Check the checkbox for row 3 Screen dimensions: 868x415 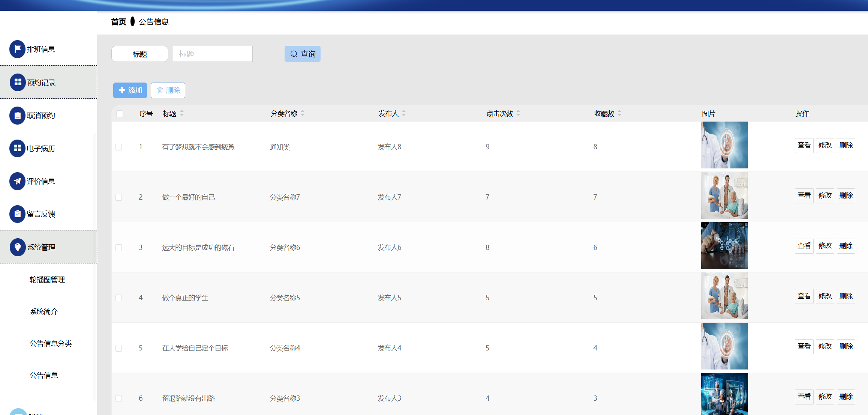coord(119,248)
